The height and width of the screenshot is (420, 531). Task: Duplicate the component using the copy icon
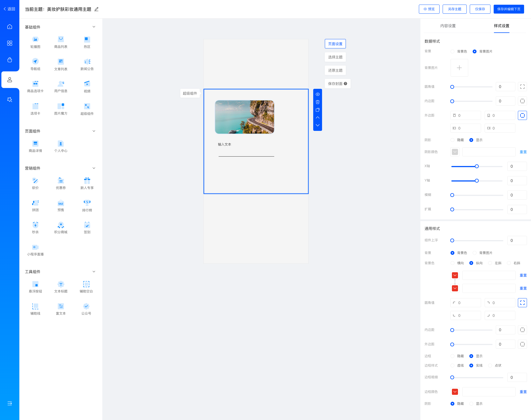coord(317,110)
